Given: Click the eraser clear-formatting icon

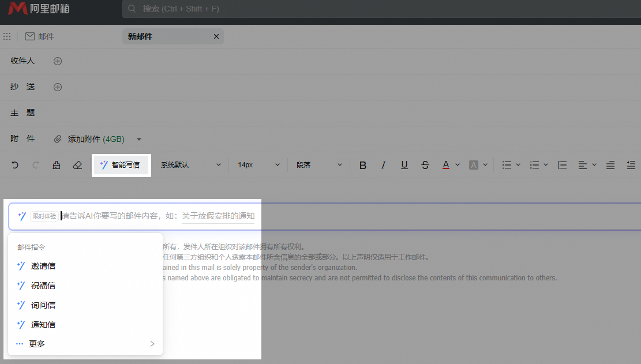Looking at the screenshot, I should tap(77, 165).
